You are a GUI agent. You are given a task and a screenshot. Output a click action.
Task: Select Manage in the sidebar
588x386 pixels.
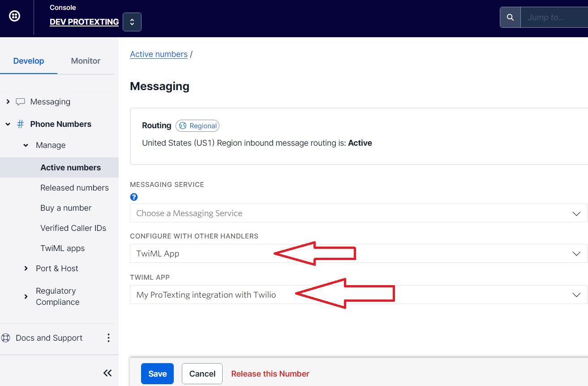51,145
